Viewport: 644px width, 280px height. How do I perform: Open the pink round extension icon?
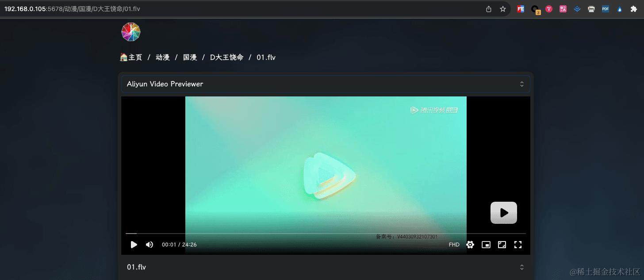click(x=549, y=9)
